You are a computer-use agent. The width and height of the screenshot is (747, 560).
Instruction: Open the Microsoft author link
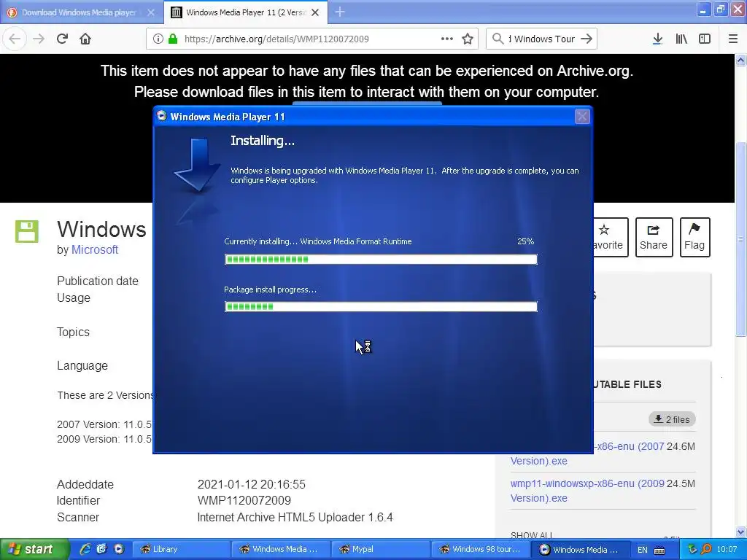click(x=94, y=249)
